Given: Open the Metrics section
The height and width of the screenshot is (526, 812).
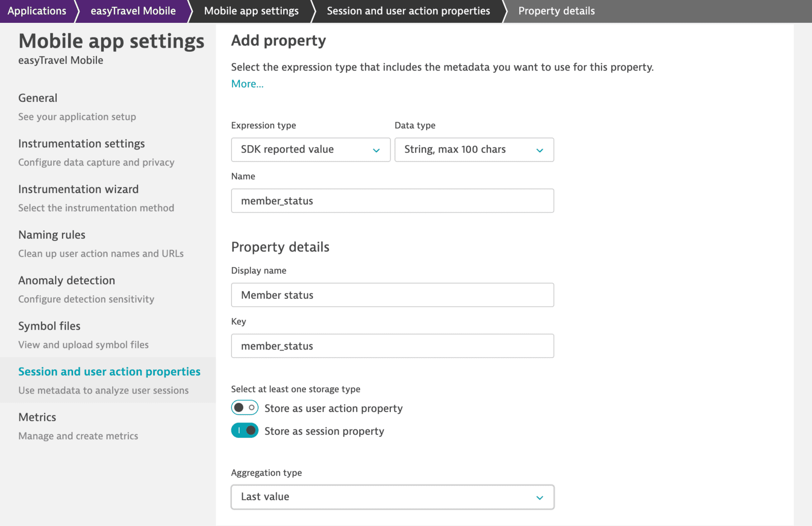Looking at the screenshot, I should pos(37,417).
